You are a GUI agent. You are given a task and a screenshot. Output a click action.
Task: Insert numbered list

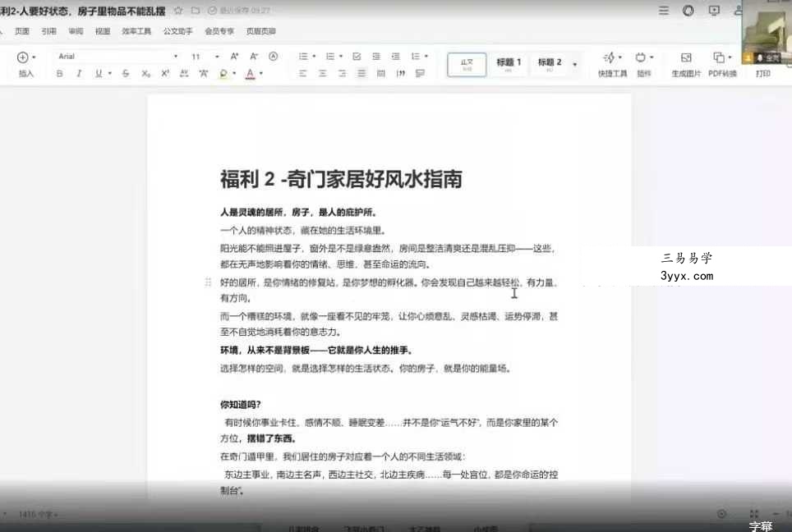[329, 57]
